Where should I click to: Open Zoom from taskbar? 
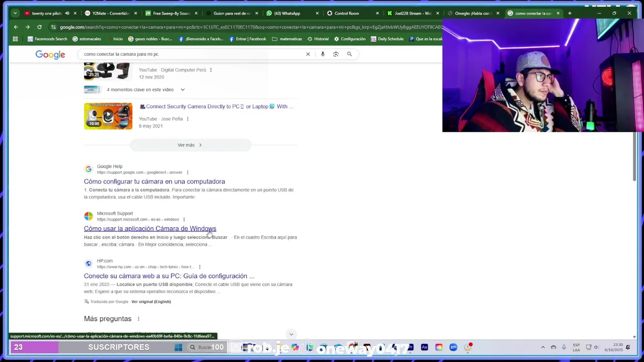click(x=453, y=347)
